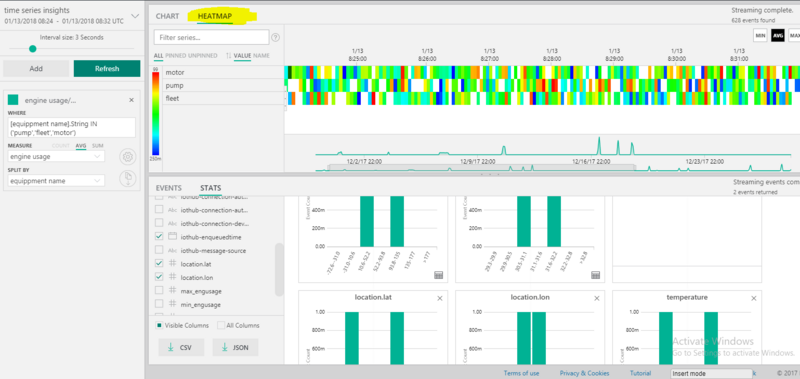Uncheck the location.lon column checkbox
This screenshot has height=379, width=800.
(x=159, y=277)
